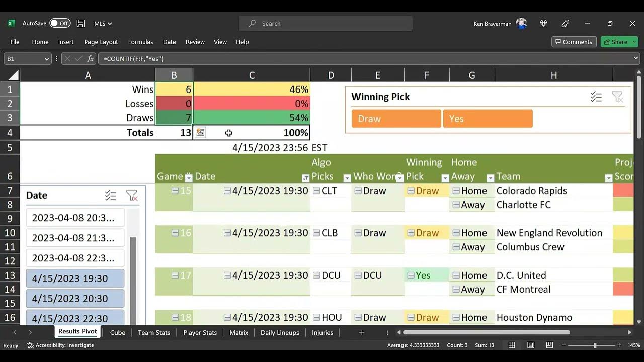Expand the formula bar chevron

[x=635, y=59]
